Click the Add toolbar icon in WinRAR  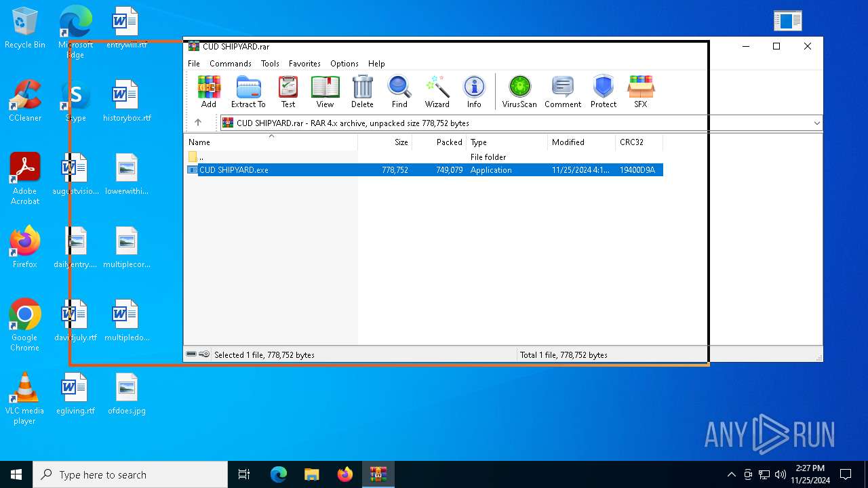[209, 91]
